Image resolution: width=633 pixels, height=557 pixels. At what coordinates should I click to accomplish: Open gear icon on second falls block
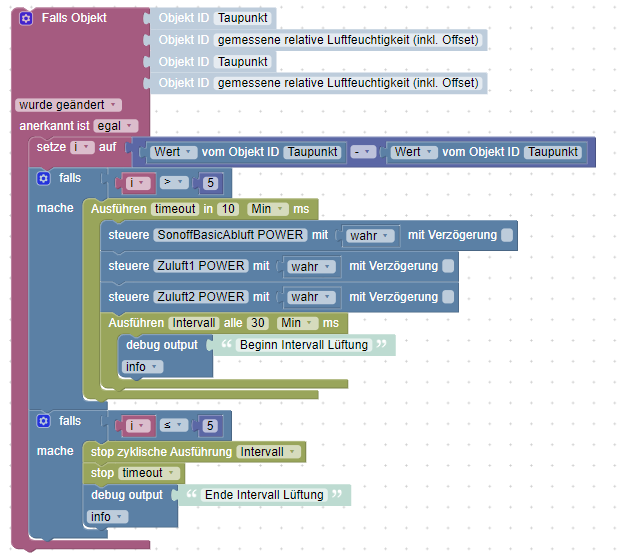[x=43, y=421]
